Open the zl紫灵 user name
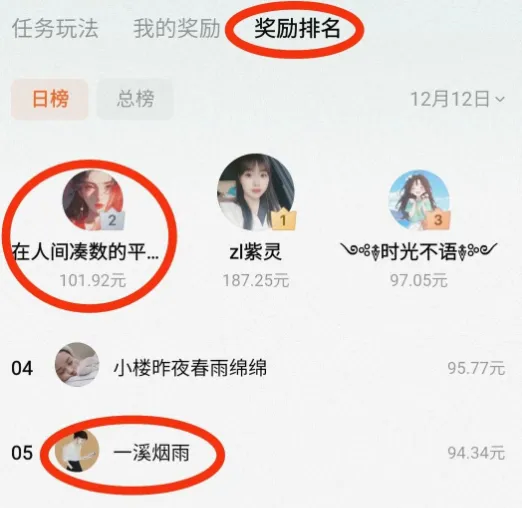522x508 pixels. click(x=256, y=252)
